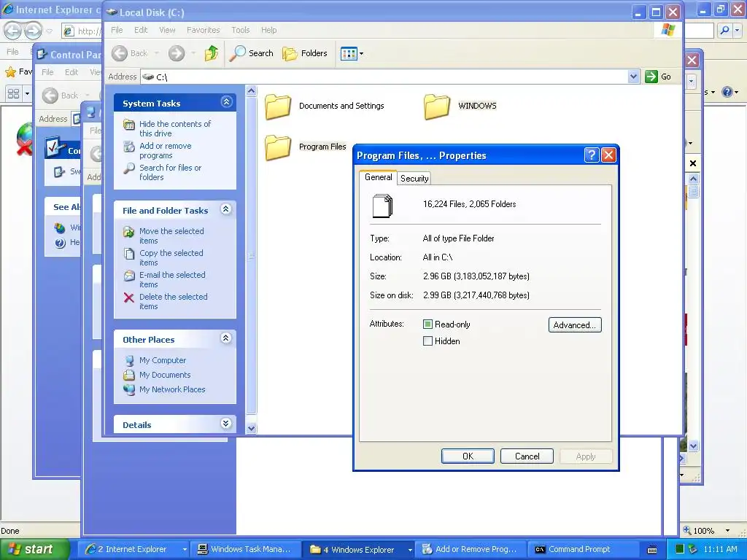
Task: Collapse the File and Folder Tasks panel
Action: 226,209
